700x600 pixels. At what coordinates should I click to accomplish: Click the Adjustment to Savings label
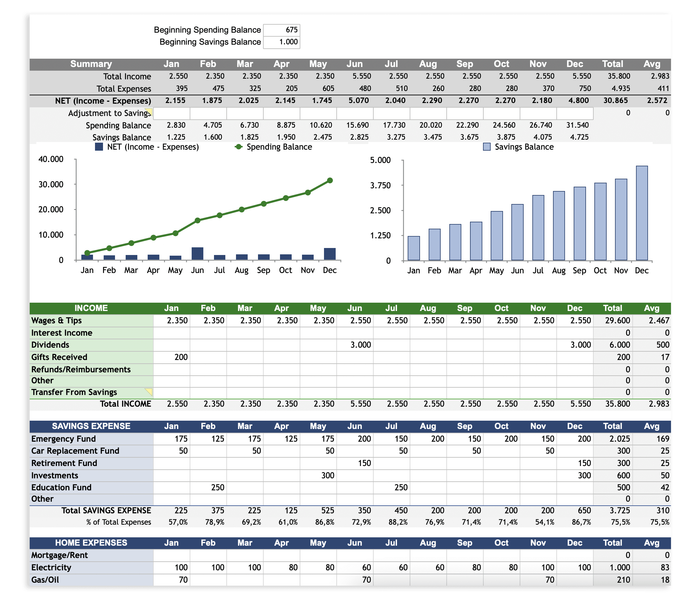[109, 113]
